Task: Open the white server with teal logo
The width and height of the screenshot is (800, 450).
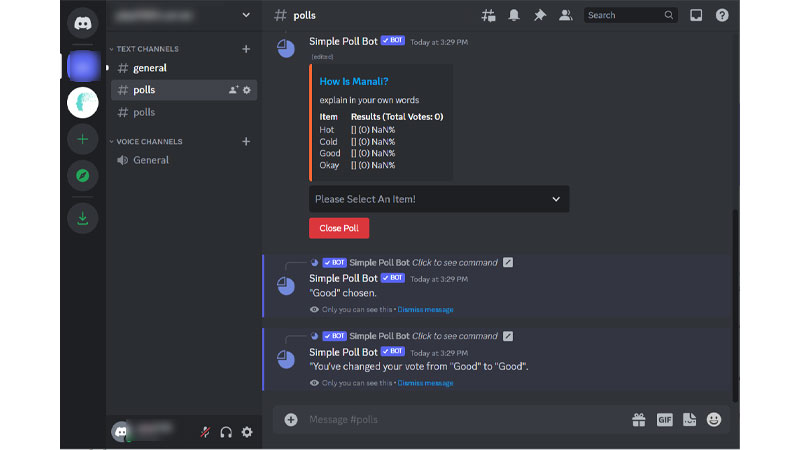Action: pyautogui.click(x=83, y=103)
